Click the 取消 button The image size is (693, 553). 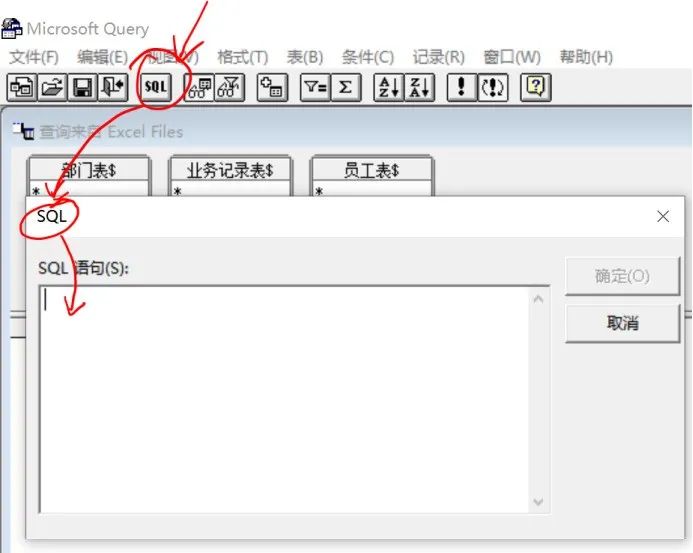pos(622,323)
